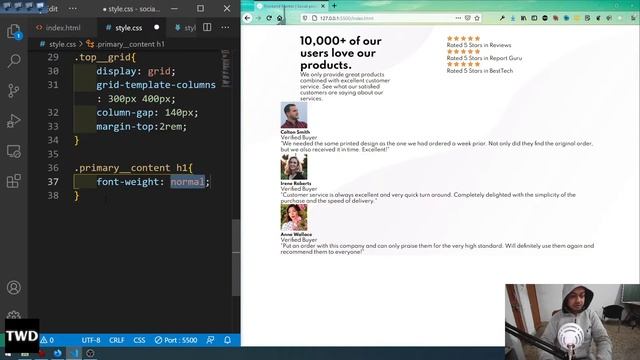640x360 pixels.
Task: Click the Split Editor Right icon
Action: [207, 27]
